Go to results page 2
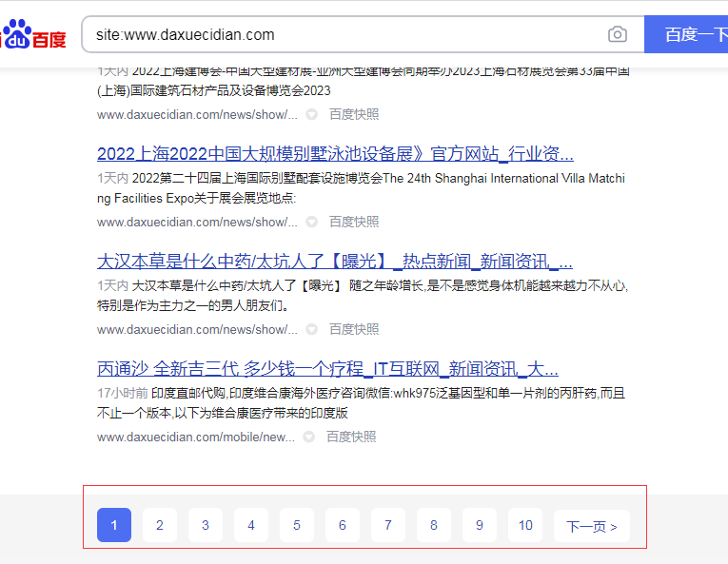 pos(160,525)
